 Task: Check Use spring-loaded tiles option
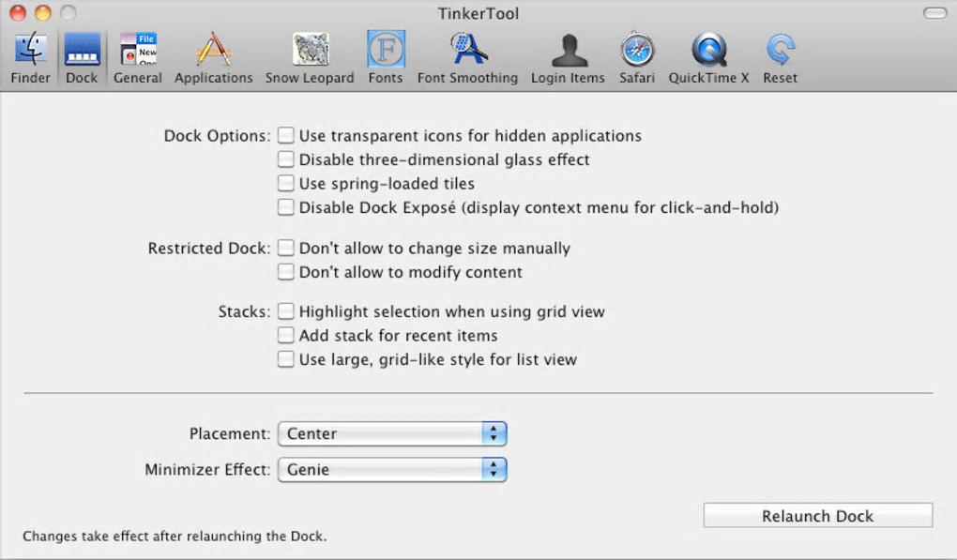(x=286, y=184)
